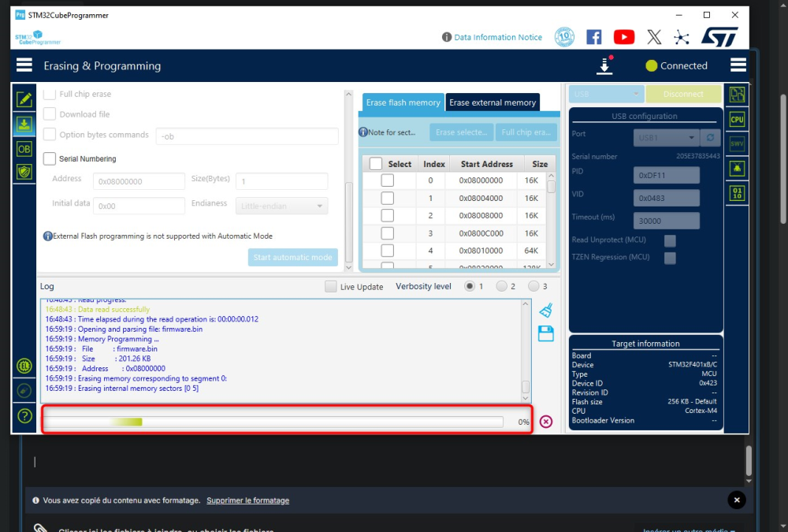The width and height of the screenshot is (788, 532).
Task: Check the select-all sectors header checkbox
Action: [376, 164]
